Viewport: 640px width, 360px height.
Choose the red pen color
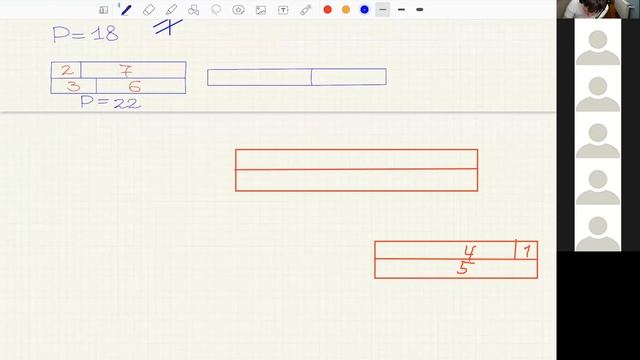[327, 9]
